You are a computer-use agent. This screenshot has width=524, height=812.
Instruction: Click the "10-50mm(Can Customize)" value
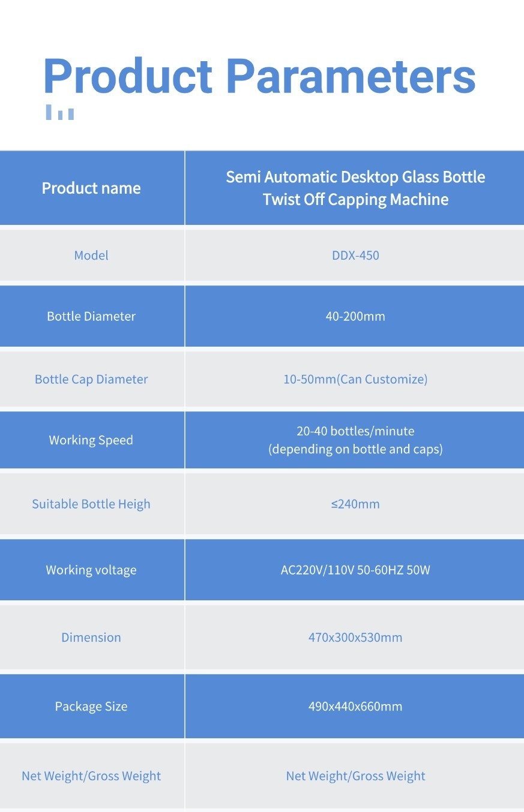pyautogui.click(x=355, y=379)
